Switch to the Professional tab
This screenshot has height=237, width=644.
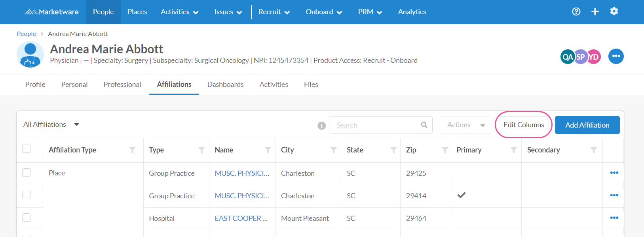click(x=122, y=85)
